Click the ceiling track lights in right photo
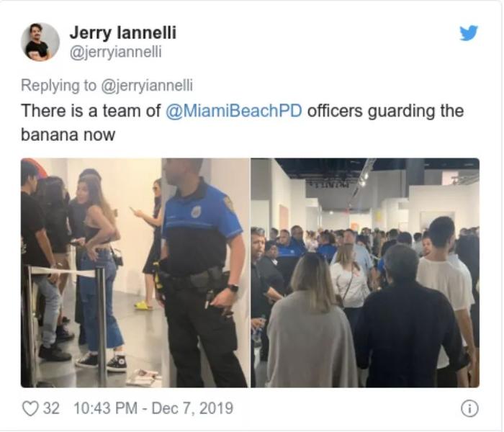The width and height of the screenshot is (504, 432). pyautogui.click(x=361, y=180)
